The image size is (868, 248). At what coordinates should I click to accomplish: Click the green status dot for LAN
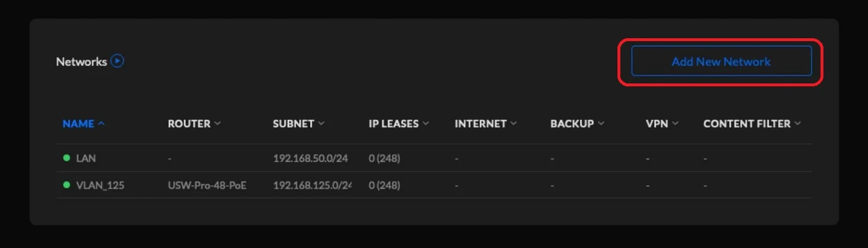(67, 158)
